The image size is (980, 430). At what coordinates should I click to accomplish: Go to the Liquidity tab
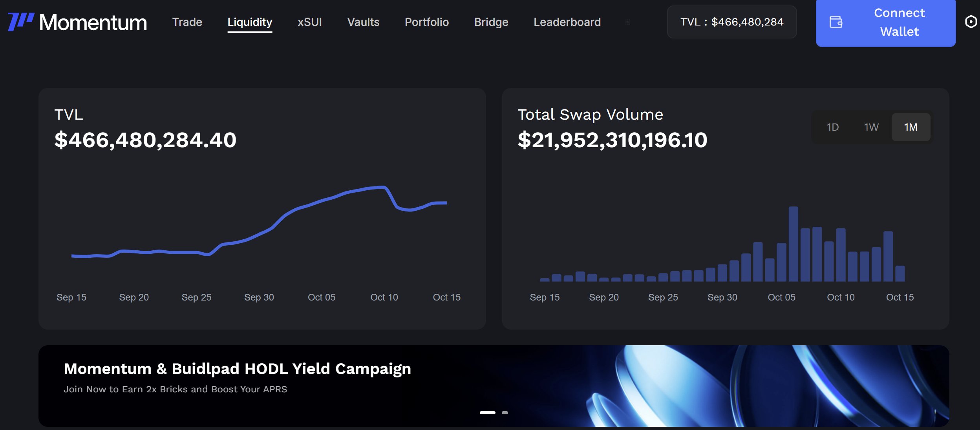[x=250, y=22]
